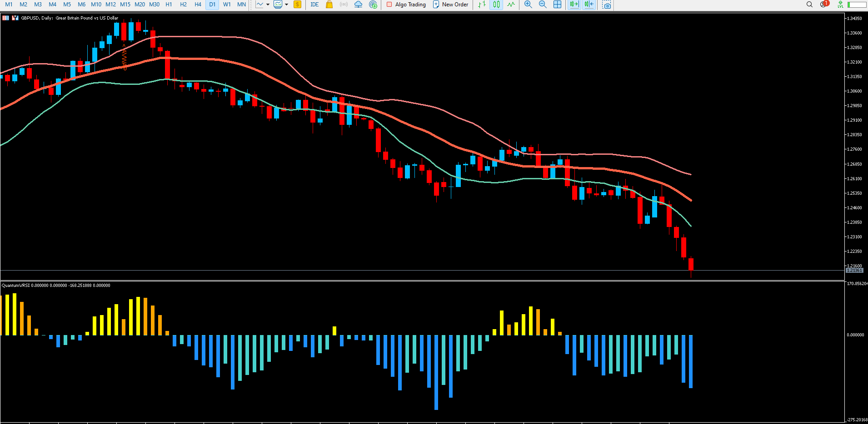Switch chart to M2 timeframe
This screenshot has width=868, height=424.
point(23,5)
